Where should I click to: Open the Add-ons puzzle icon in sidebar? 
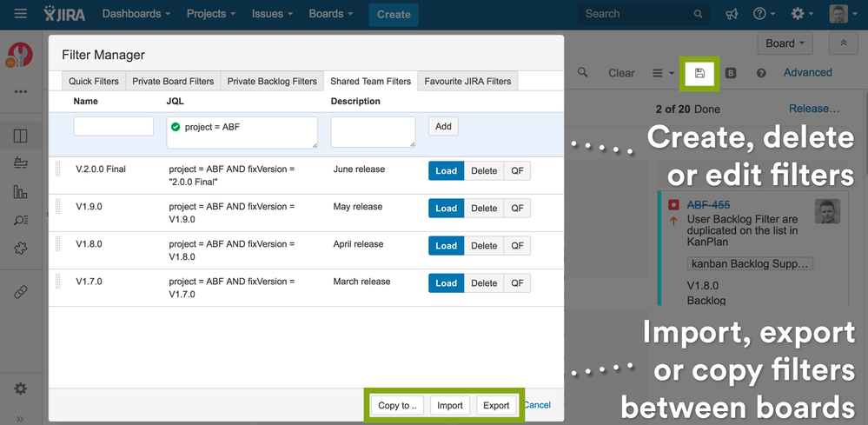(21, 249)
